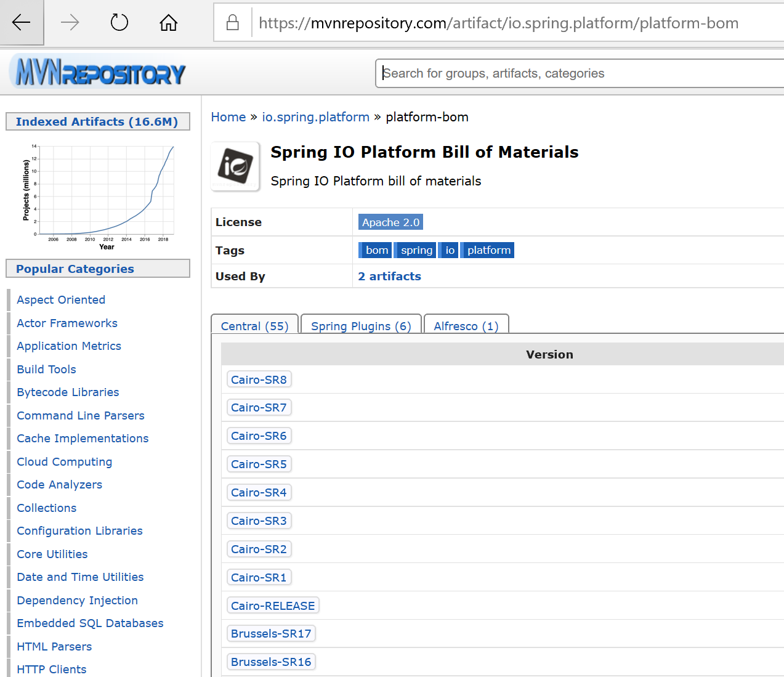Click the search for groups, artifacts field

tap(579, 73)
